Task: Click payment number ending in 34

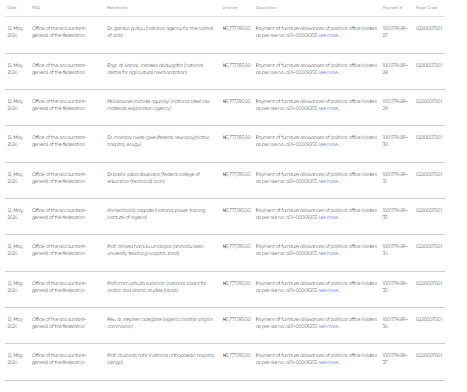Action: (x=395, y=250)
